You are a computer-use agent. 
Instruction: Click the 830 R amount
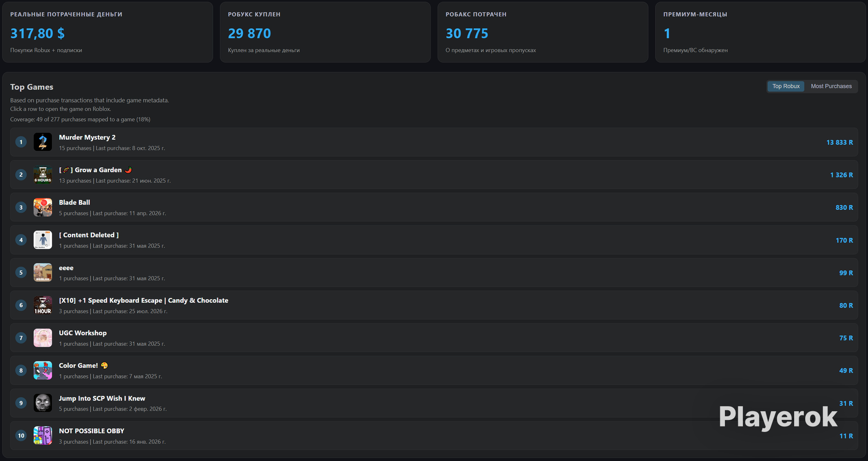(x=844, y=207)
